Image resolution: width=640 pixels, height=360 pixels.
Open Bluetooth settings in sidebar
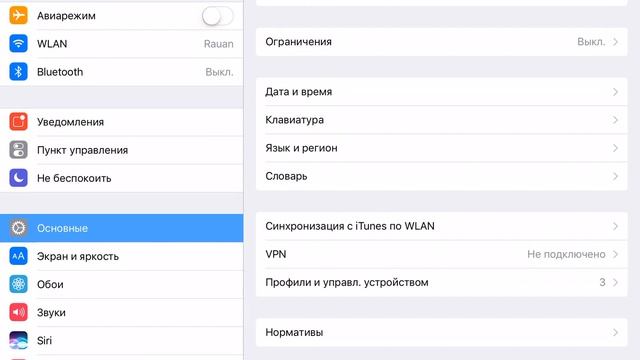[122, 72]
